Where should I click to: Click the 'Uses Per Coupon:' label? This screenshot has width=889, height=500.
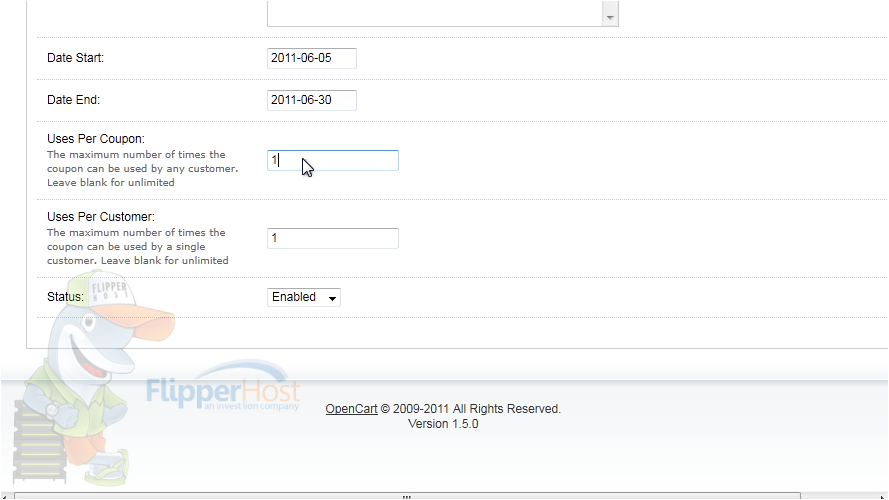coord(96,139)
